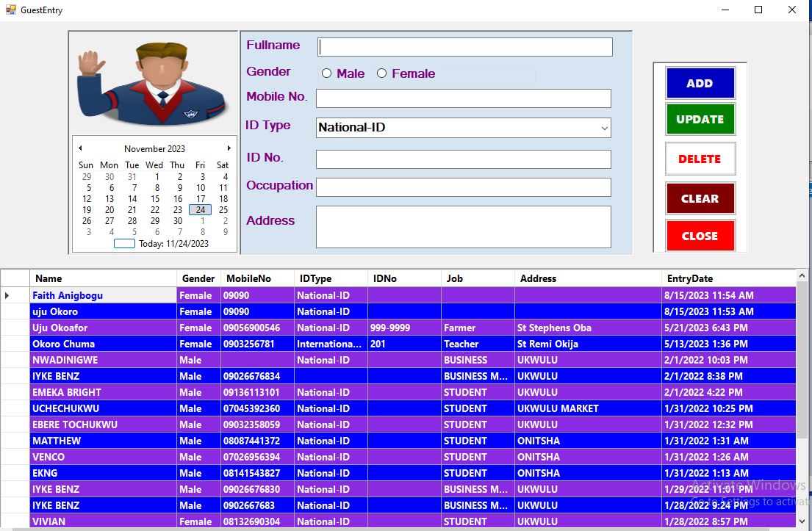
Task: Click the red DELETE button
Action: click(x=700, y=159)
